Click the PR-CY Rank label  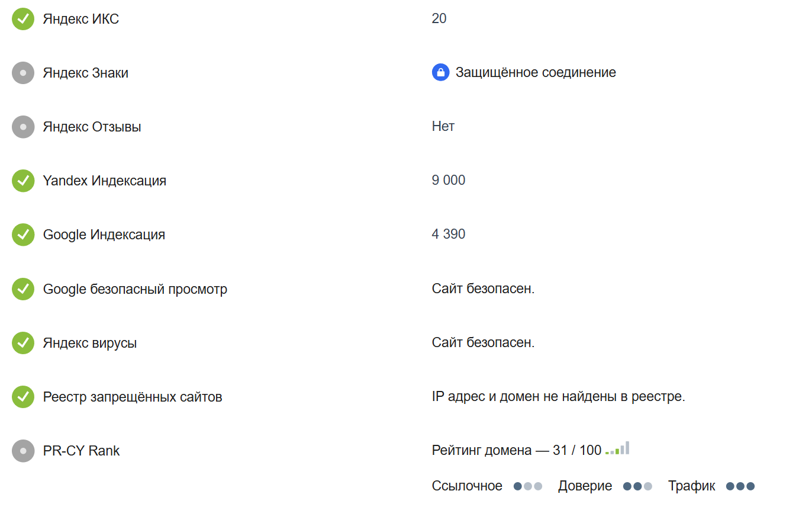pos(81,451)
